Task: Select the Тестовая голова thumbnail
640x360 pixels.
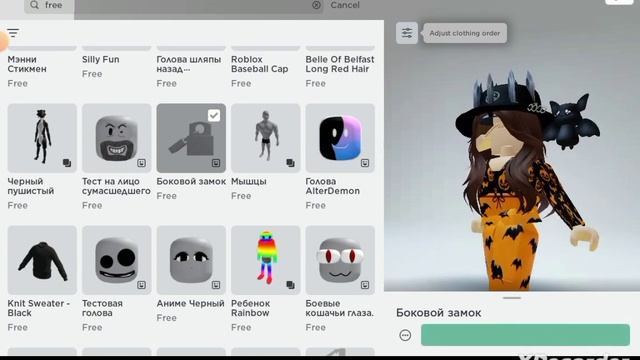Action: [x=117, y=260]
